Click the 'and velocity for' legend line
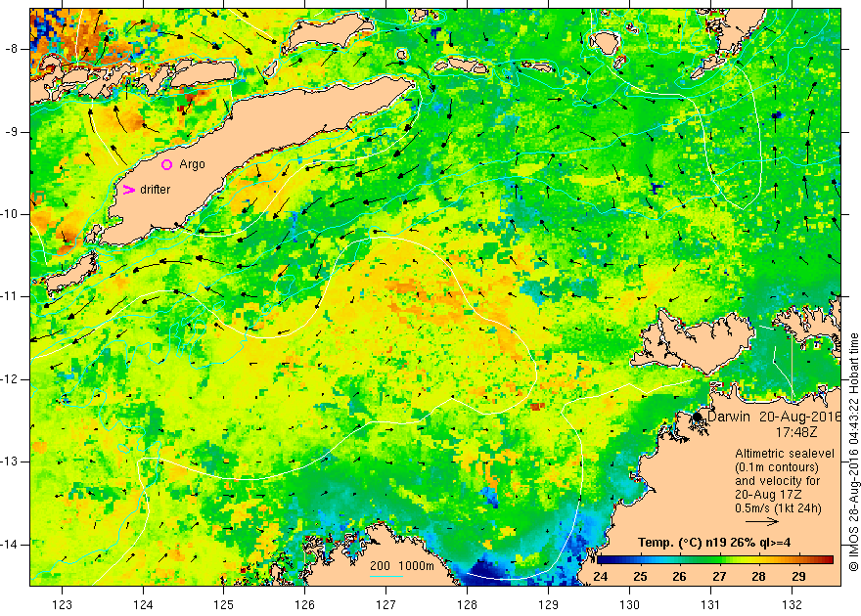 point(778,481)
